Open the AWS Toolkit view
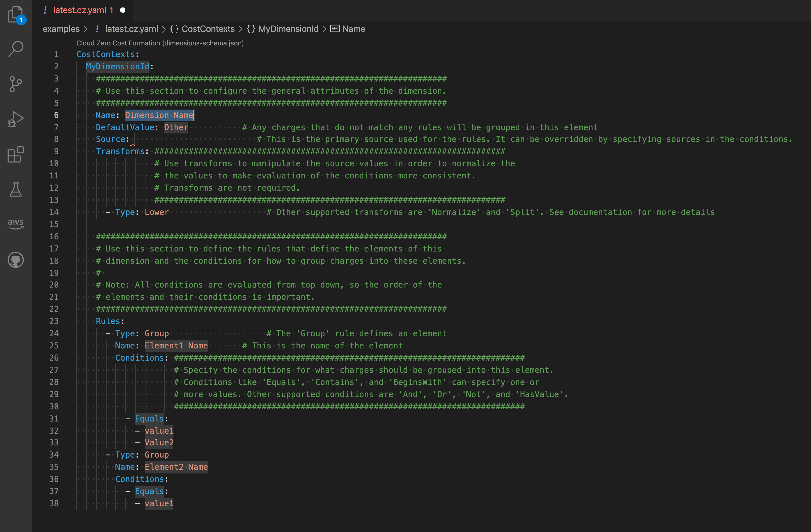The height and width of the screenshot is (532, 811). [x=16, y=224]
